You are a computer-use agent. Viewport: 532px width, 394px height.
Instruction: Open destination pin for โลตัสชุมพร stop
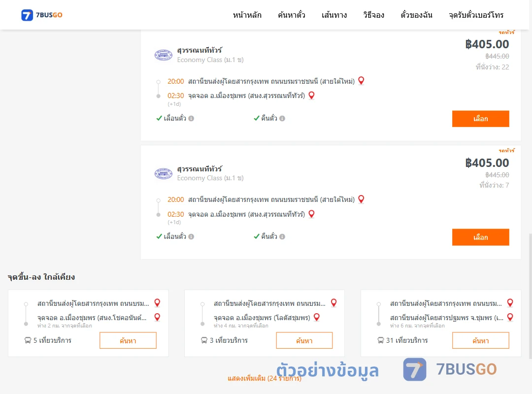[317, 317]
